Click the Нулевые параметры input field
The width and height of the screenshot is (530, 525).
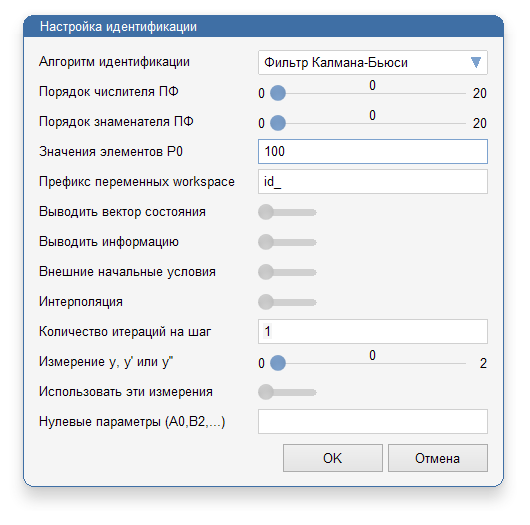pyautogui.click(x=372, y=421)
